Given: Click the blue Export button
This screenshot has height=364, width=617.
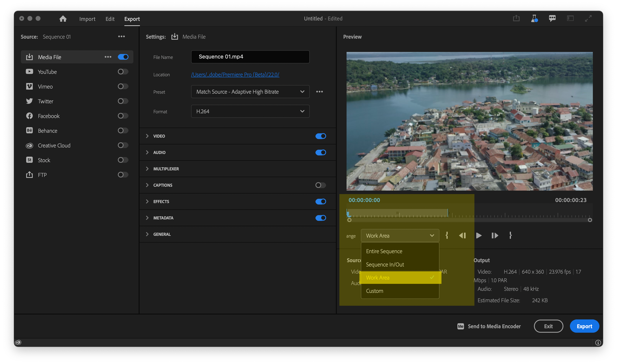Looking at the screenshot, I should tap(584, 326).
